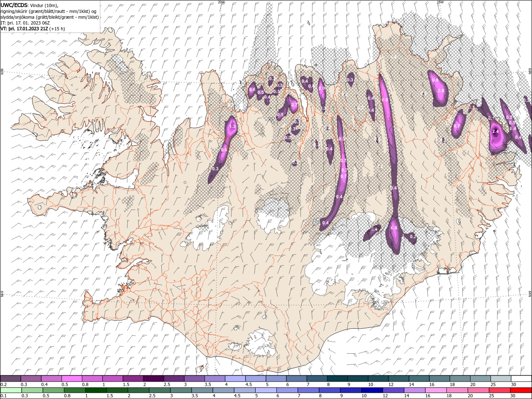Viewport: 532px width, 399px height.
Task: Select the green 0.5 swatch in lower legend row
Action: 54,390
